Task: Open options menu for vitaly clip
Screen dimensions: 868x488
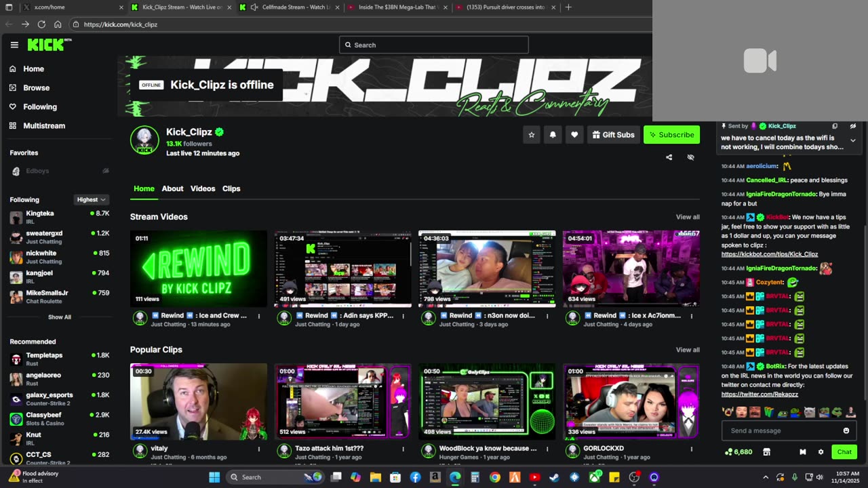Action: tap(259, 449)
